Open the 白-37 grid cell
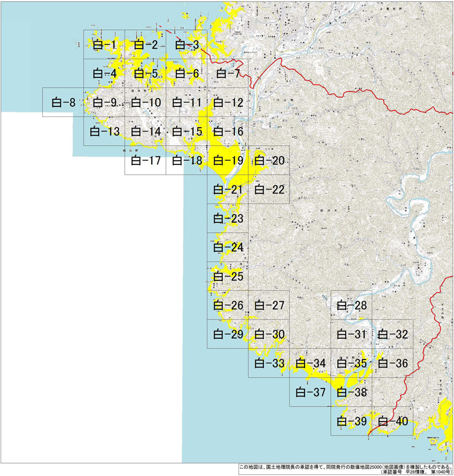Image resolution: width=454 pixels, height=476 pixels. 310,392
